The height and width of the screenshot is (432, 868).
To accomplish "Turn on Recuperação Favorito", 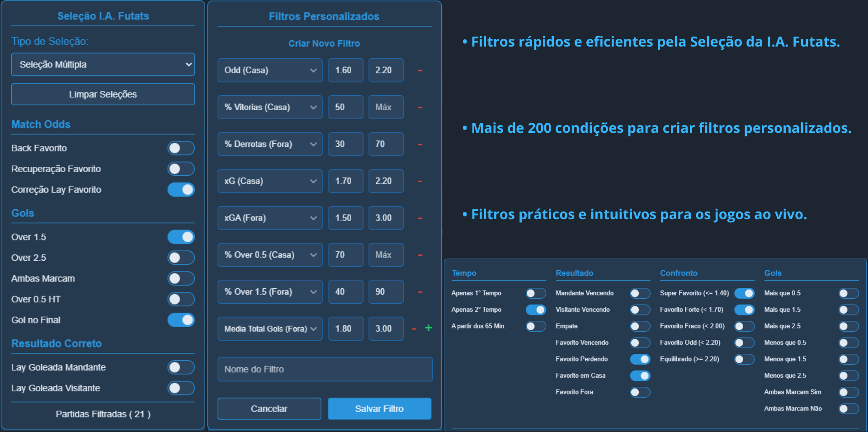I will (x=181, y=169).
